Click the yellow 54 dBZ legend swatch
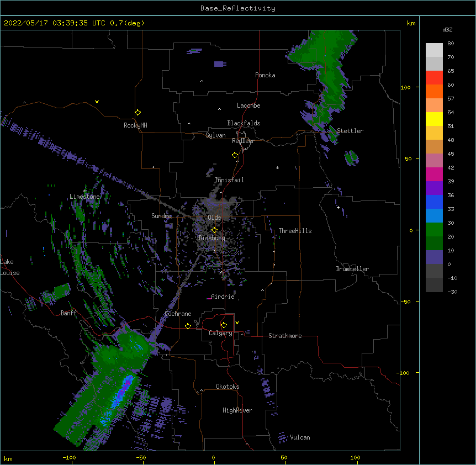476x465 pixels. click(434, 119)
